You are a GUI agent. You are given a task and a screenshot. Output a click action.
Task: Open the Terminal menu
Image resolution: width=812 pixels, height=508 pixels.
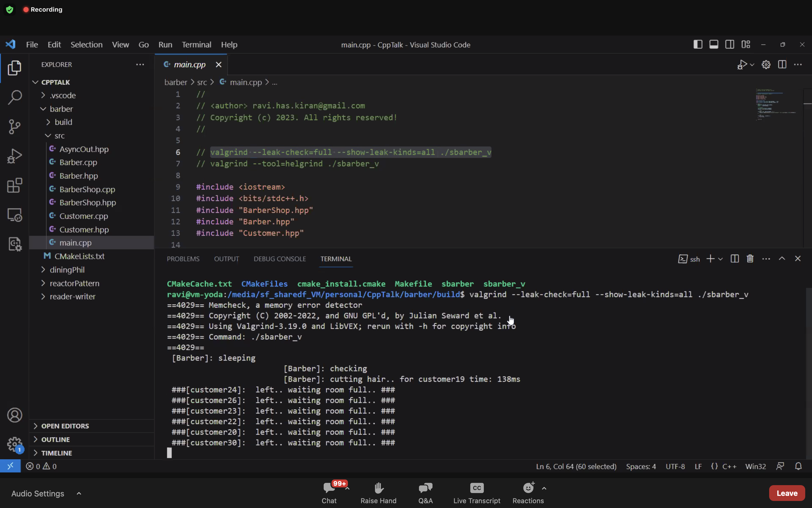(x=196, y=44)
